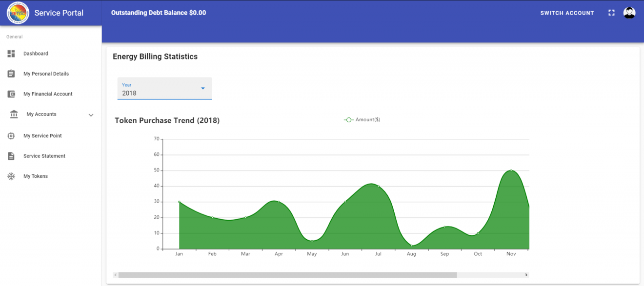
Task: Click the November peak data point
Action: pos(511,171)
